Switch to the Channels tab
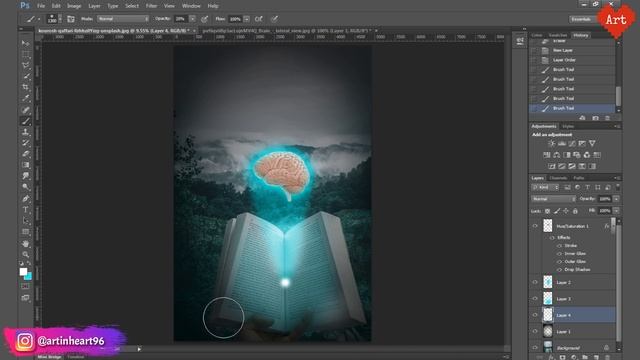Screen dimensions: 640x360 click(558, 178)
